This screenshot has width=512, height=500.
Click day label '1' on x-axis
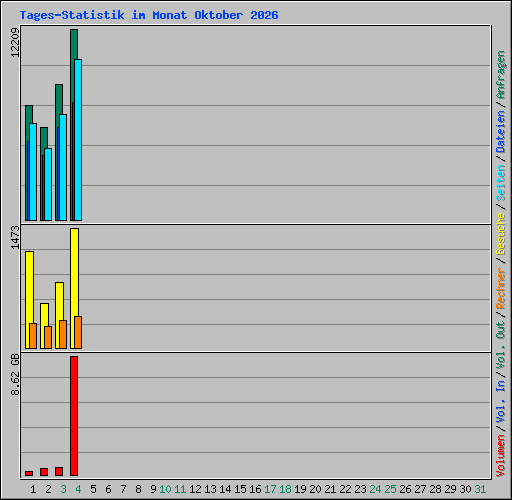tap(33, 489)
